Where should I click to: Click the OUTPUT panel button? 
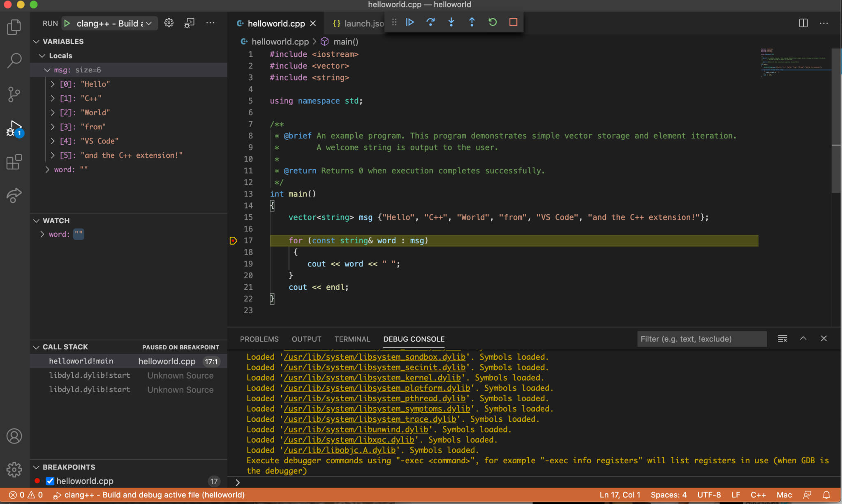[306, 339]
